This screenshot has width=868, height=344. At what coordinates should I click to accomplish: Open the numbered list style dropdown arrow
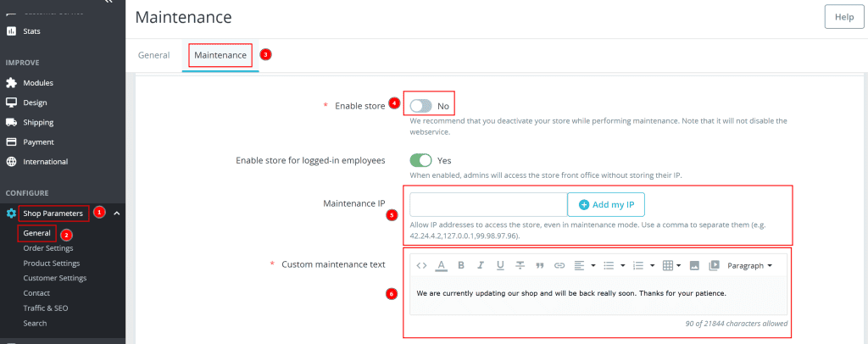click(x=652, y=265)
